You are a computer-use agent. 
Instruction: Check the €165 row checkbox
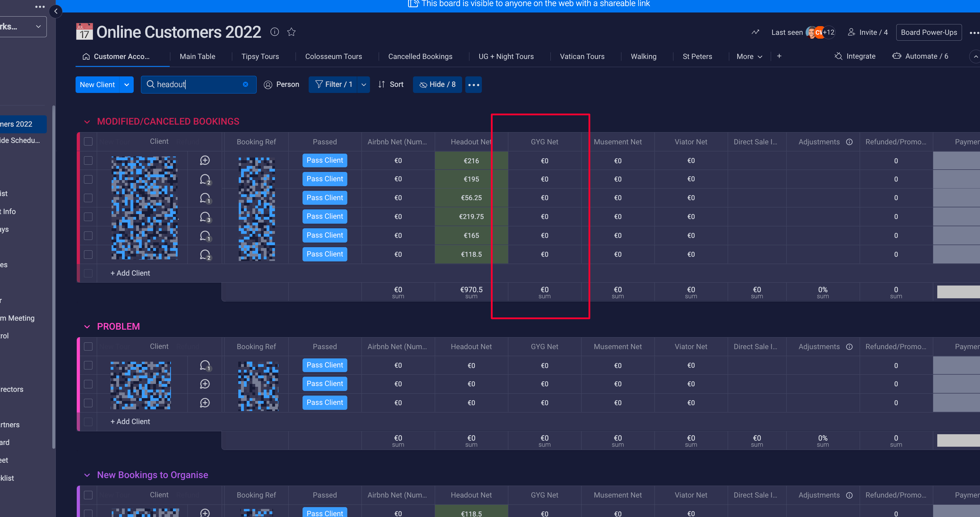pyautogui.click(x=88, y=236)
